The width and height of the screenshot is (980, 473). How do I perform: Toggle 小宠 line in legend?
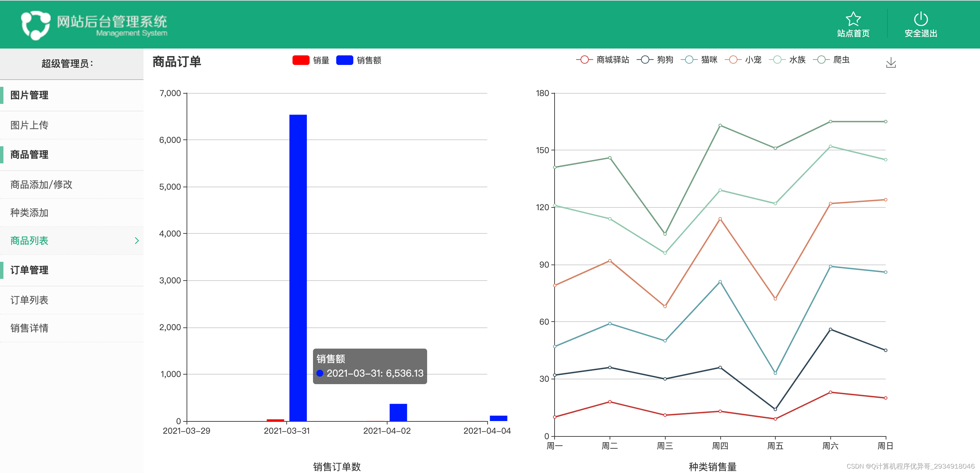click(x=743, y=60)
